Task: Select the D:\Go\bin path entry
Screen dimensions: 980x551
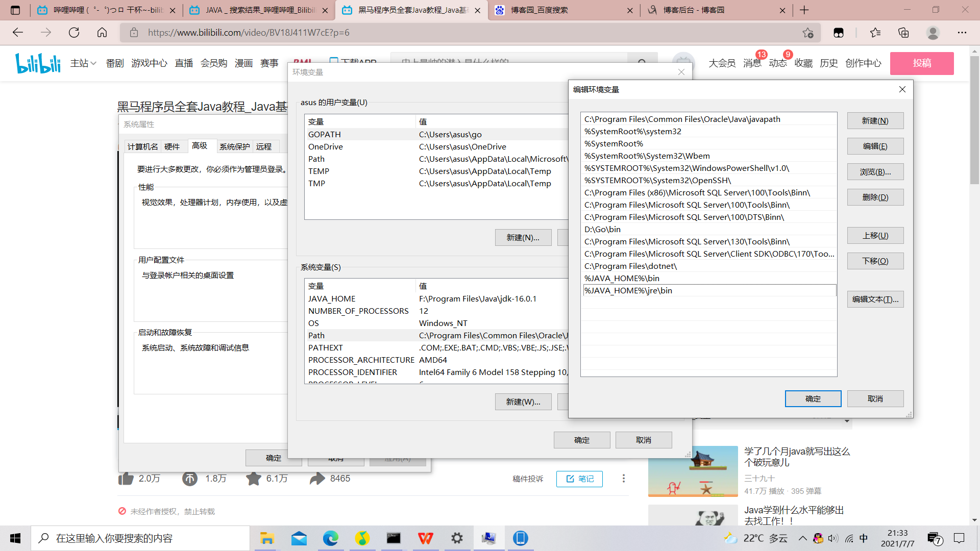Action: point(602,230)
